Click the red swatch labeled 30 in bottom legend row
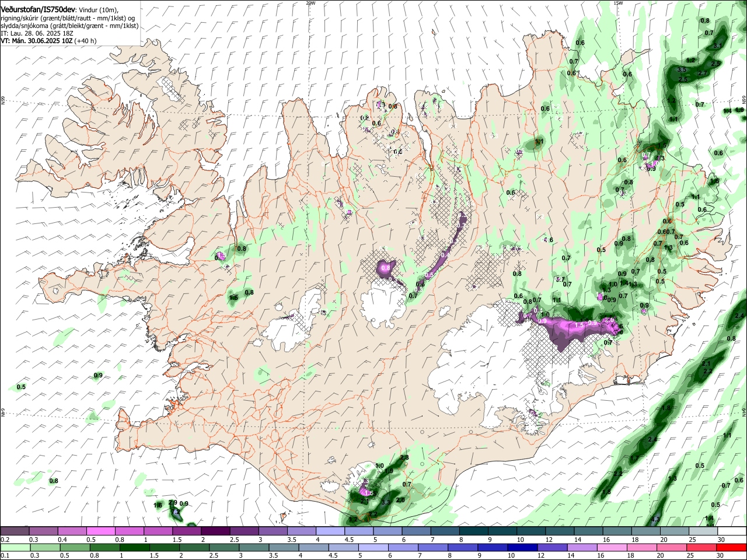747x560 pixels. click(731, 548)
